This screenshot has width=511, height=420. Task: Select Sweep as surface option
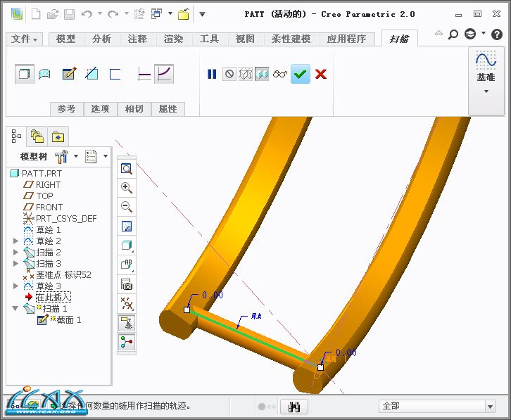click(44, 74)
